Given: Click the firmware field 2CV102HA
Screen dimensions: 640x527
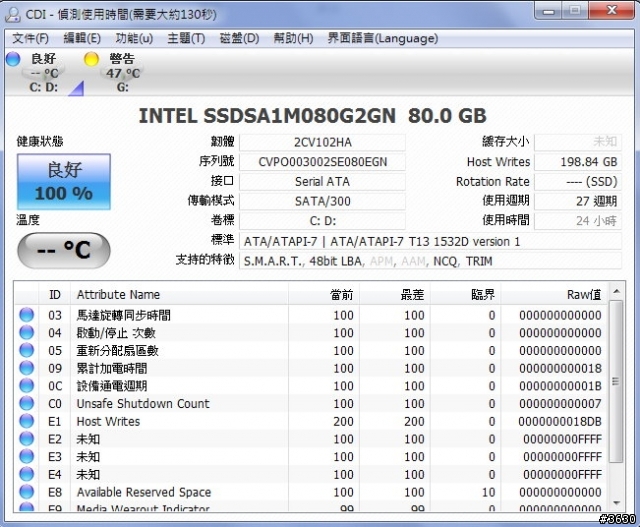Looking at the screenshot, I should pos(322,142).
